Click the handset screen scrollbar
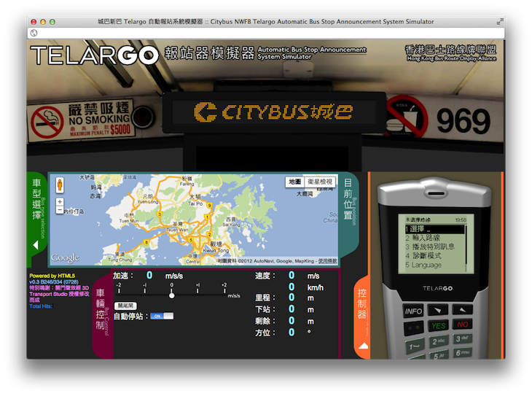This screenshot has width=532, height=396. coord(467,244)
